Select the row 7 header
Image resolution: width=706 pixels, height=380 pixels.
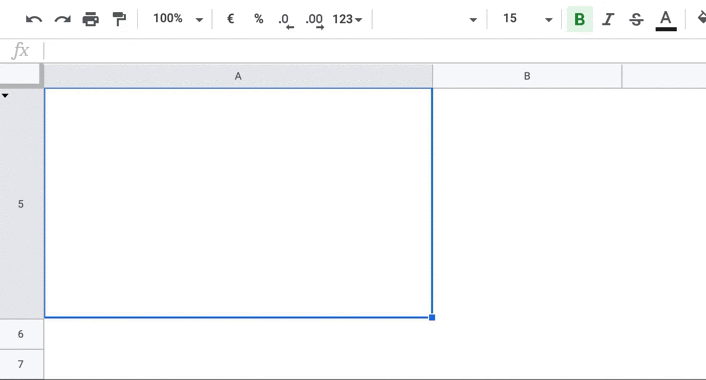point(21,364)
